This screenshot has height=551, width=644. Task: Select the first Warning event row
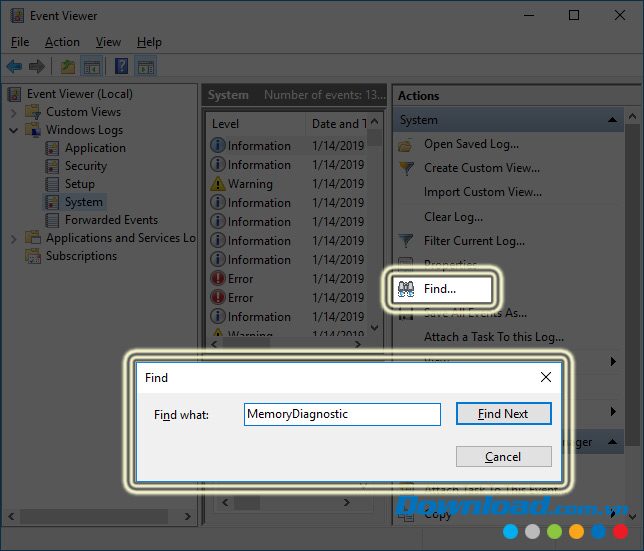click(288, 184)
